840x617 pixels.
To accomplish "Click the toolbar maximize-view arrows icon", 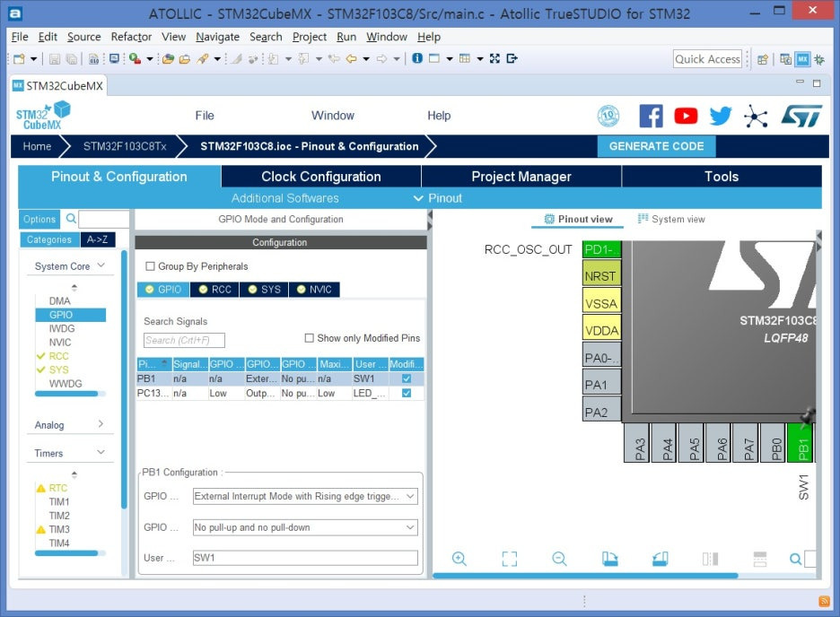I will coord(494,58).
